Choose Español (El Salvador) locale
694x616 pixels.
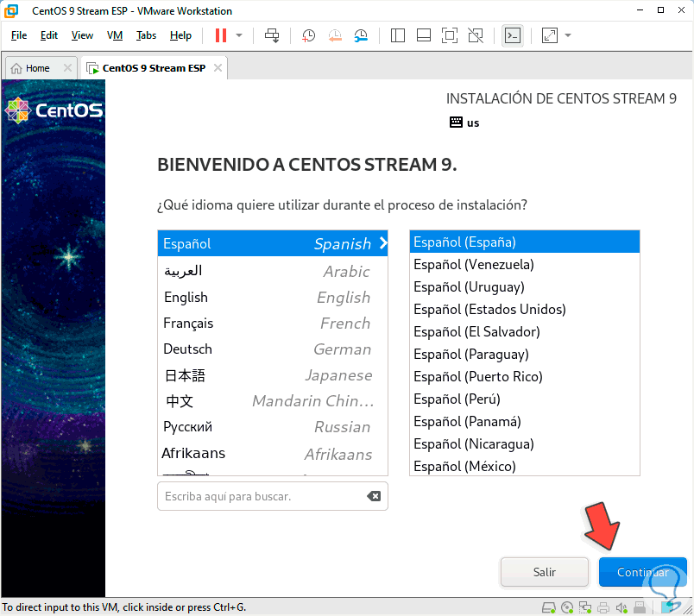pos(525,331)
